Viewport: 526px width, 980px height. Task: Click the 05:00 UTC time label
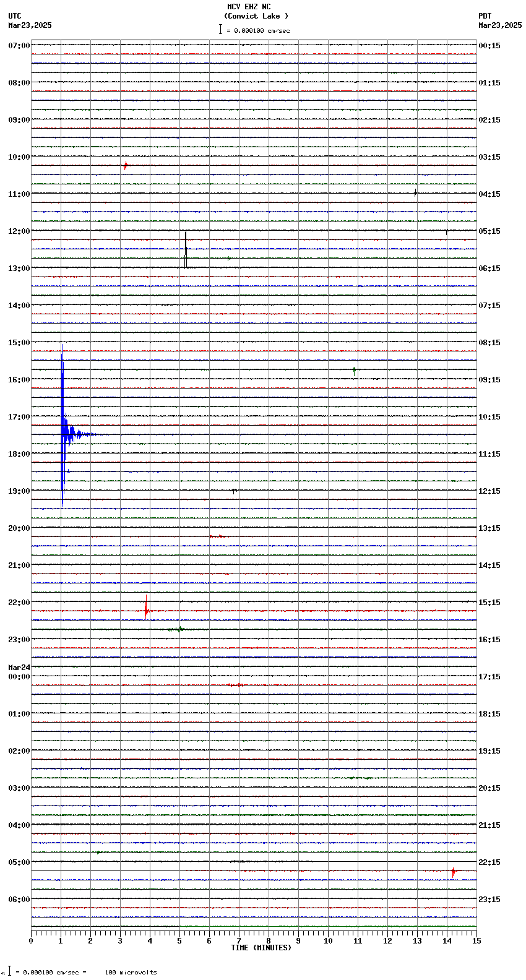[x=19, y=862]
